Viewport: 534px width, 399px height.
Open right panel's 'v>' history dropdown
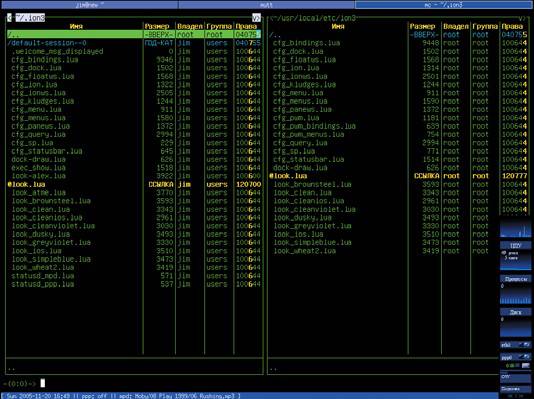521,18
